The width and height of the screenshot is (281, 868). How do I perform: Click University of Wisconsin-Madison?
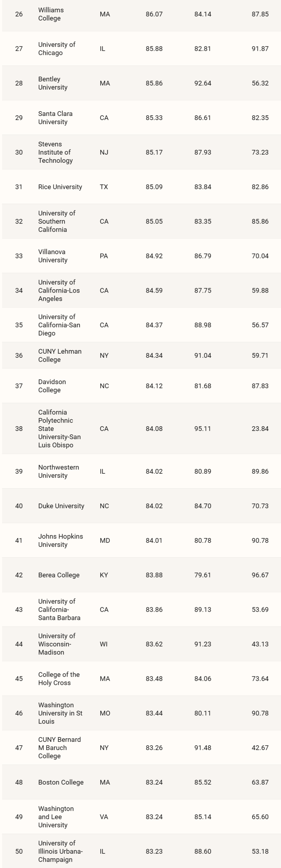click(x=57, y=644)
